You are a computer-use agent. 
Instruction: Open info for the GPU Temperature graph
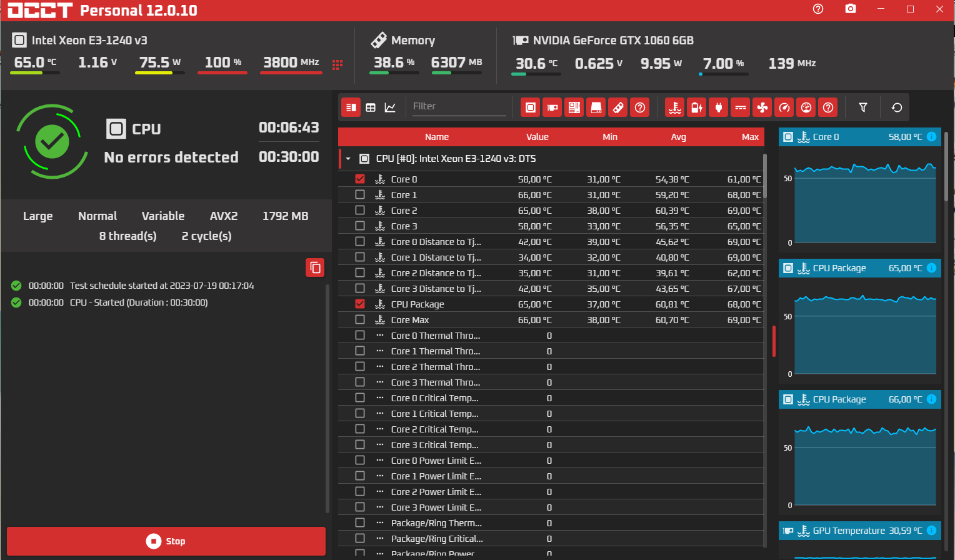tap(931, 531)
